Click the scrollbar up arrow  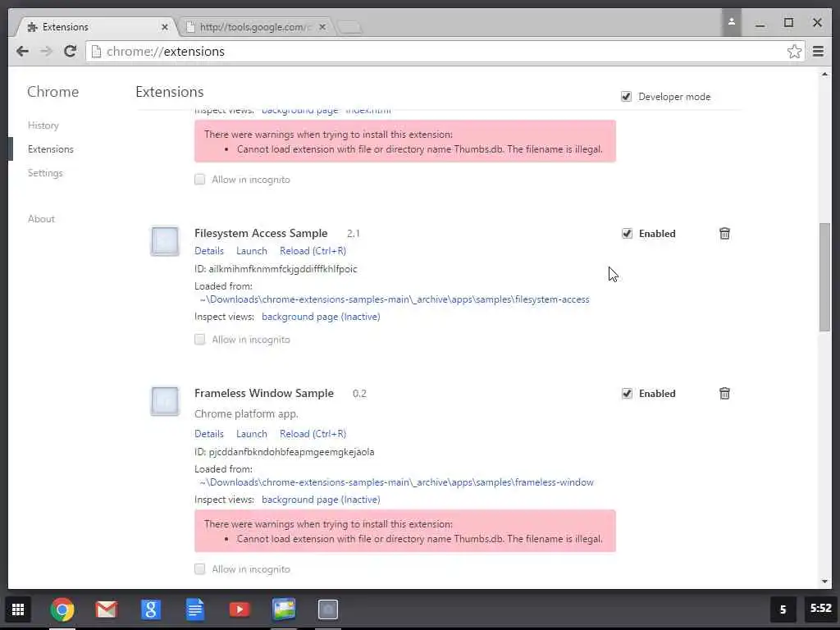824,75
